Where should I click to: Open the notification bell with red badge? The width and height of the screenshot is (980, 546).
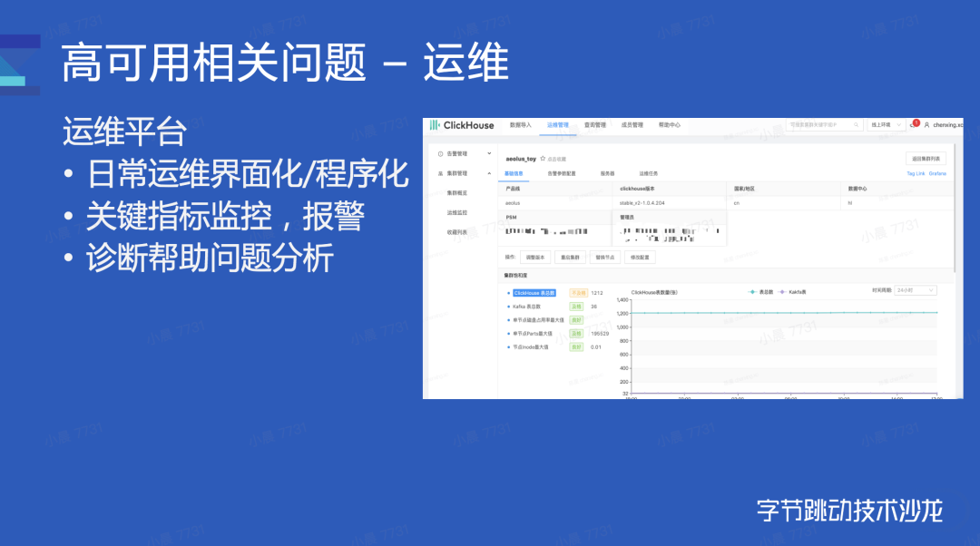[x=915, y=124]
